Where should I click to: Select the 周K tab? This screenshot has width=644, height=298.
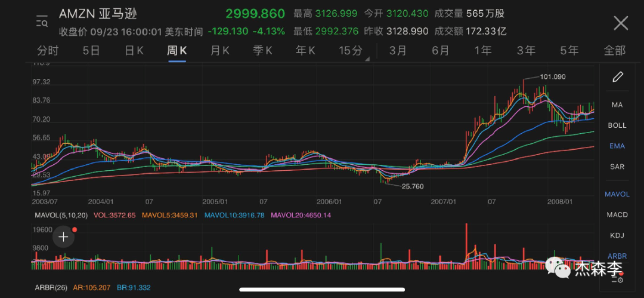pyautogui.click(x=177, y=51)
